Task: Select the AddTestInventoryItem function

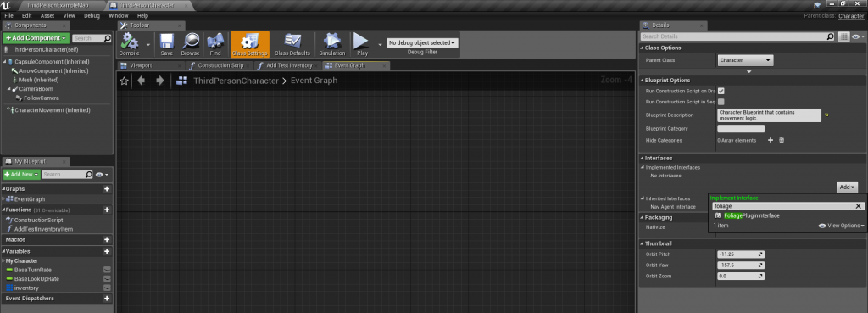Action: (x=43, y=229)
